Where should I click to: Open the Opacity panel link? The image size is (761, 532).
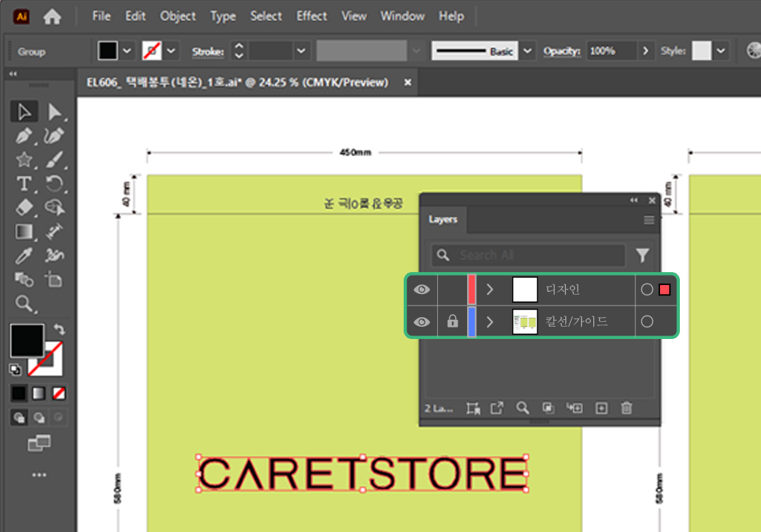click(561, 51)
